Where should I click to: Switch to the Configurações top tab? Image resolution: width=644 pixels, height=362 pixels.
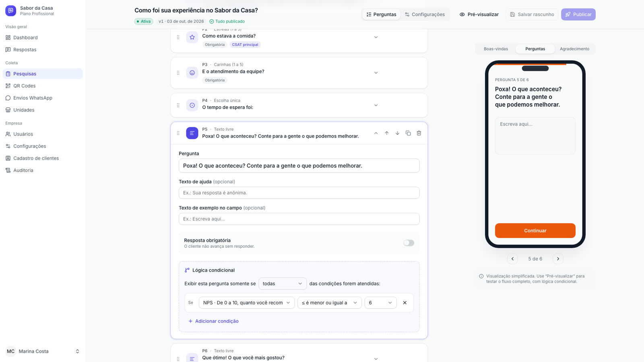tap(425, 14)
